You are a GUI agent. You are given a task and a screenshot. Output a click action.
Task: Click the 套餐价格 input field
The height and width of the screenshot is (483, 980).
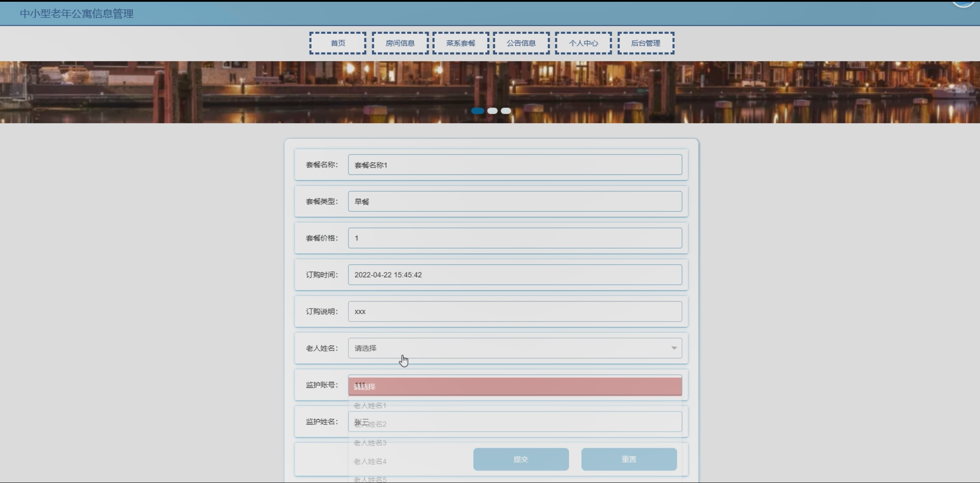515,238
